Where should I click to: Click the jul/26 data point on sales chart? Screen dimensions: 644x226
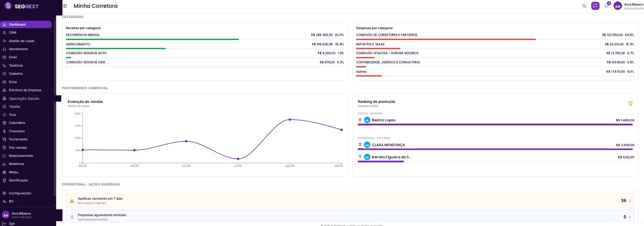(x=238, y=159)
